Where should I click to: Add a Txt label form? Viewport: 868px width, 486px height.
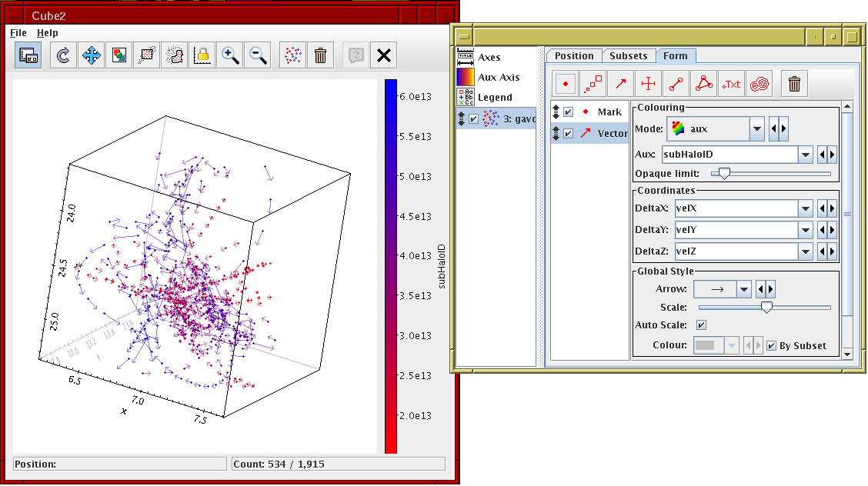click(732, 84)
